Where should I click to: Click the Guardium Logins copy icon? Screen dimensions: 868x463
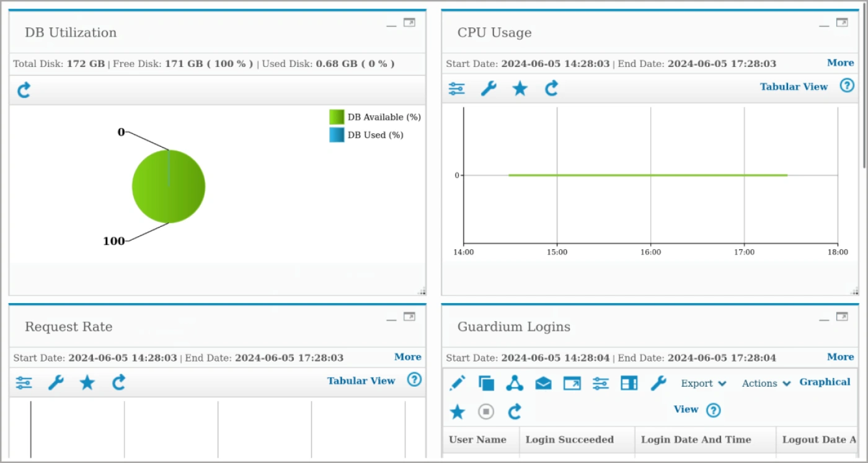[x=486, y=383]
